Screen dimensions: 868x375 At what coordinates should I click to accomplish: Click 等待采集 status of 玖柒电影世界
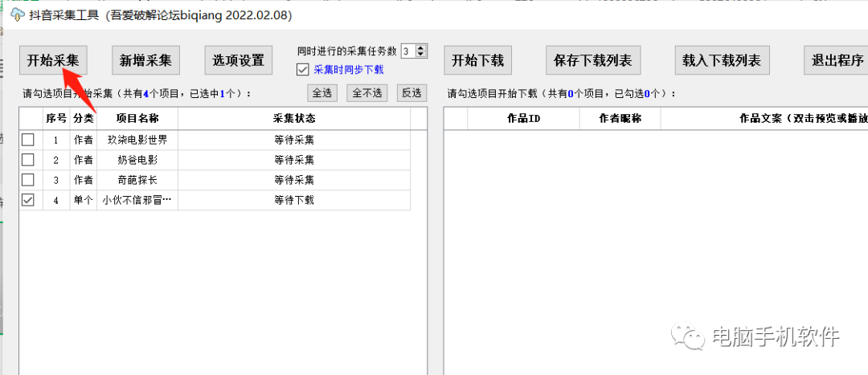(294, 141)
